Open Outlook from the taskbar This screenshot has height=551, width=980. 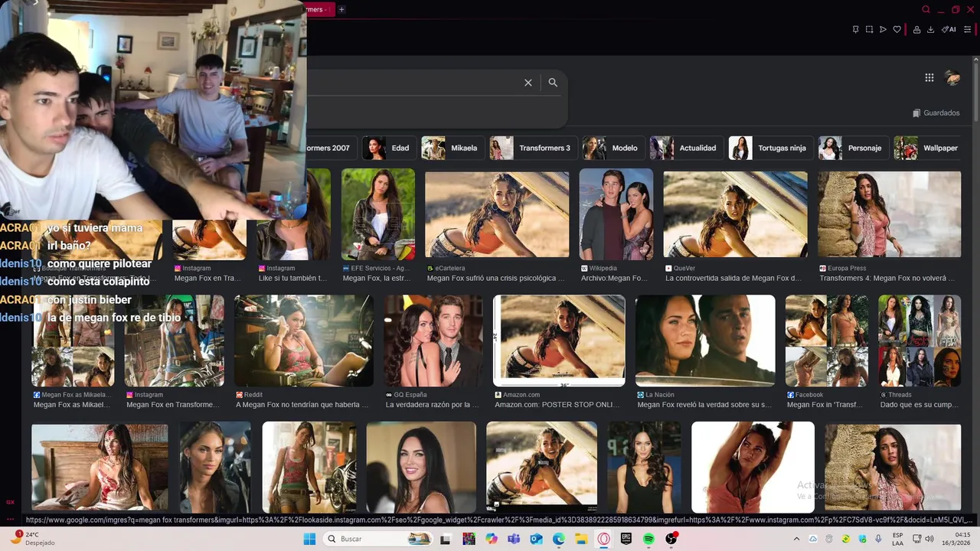536,539
